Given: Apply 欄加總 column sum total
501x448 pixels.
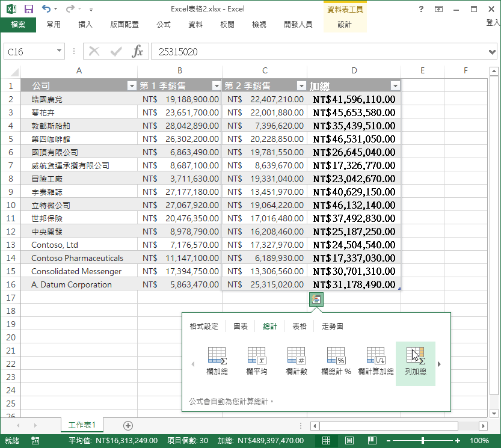Looking at the screenshot, I should coord(217,361).
